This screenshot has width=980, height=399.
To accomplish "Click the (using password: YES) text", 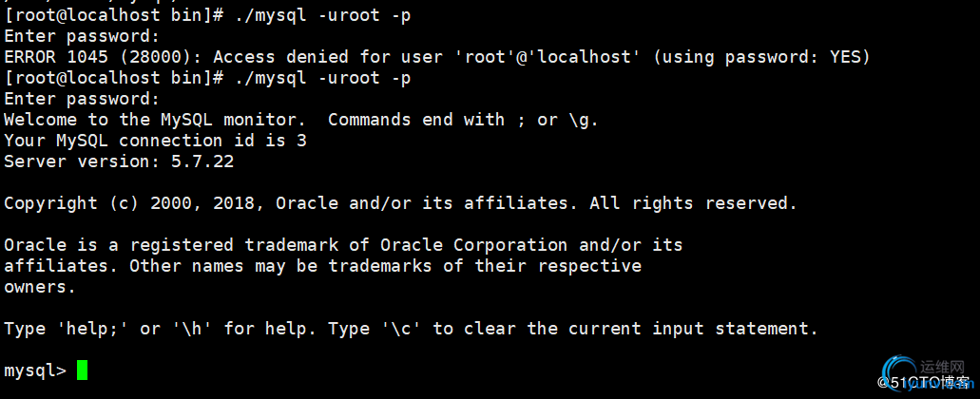I will point(761,57).
